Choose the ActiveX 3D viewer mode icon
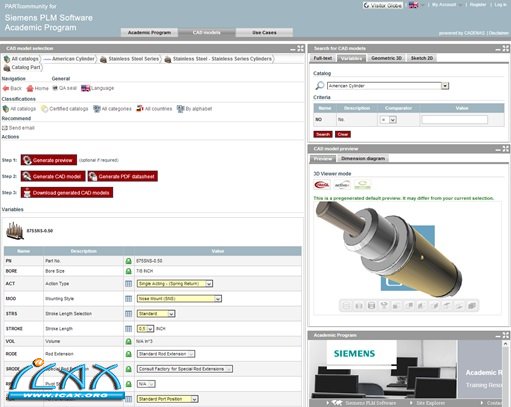 pyautogui.click(x=342, y=185)
